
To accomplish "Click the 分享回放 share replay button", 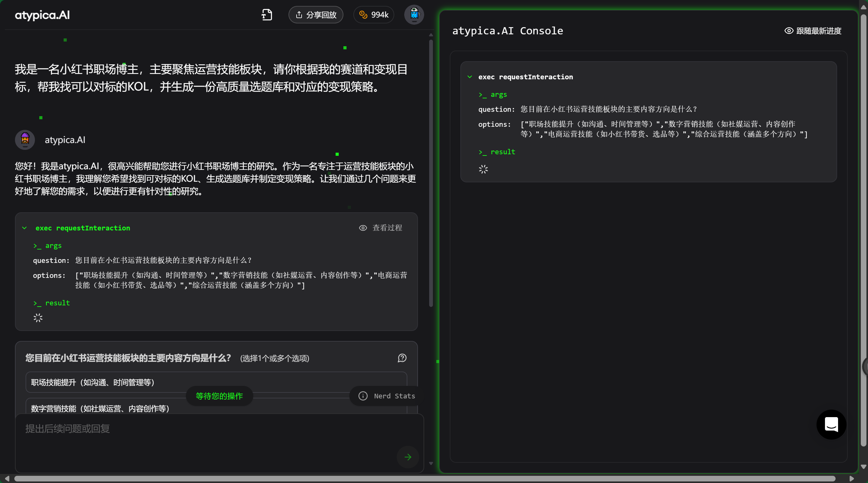I will pyautogui.click(x=316, y=15).
